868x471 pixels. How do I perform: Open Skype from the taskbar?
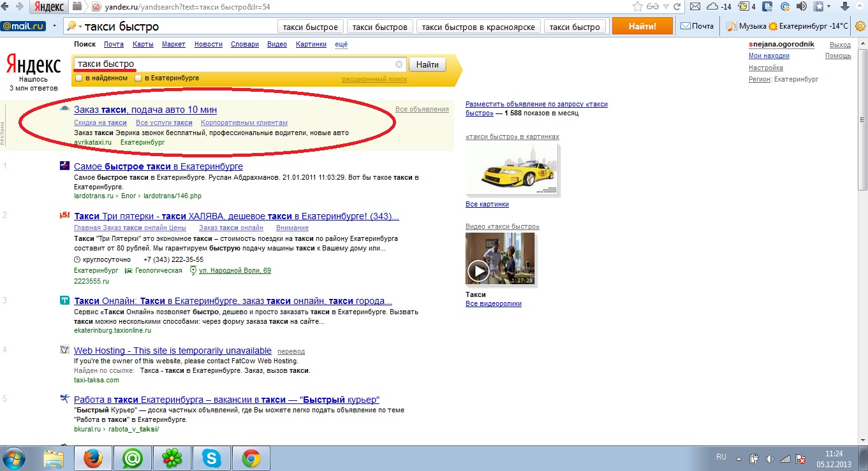[x=212, y=458]
